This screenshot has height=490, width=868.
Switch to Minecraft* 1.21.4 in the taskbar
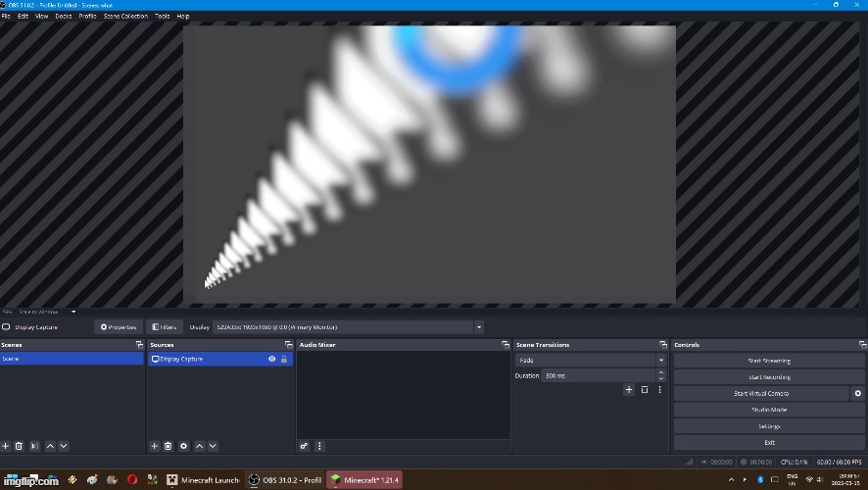(364, 480)
